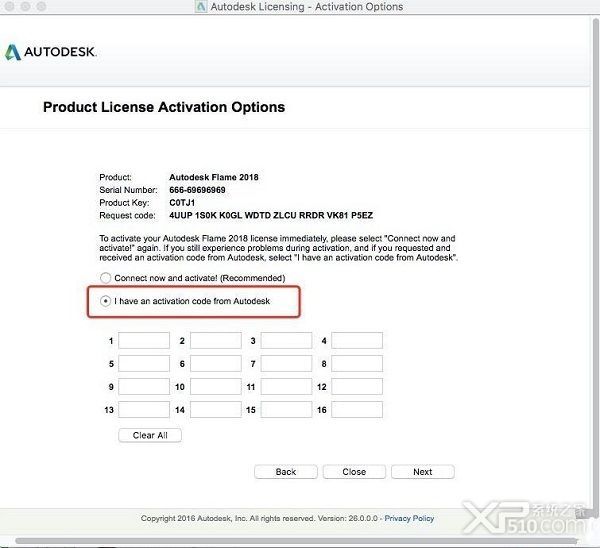The height and width of the screenshot is (548, 600).
Task: Go Back to previous step
Action: click(286, 472)
